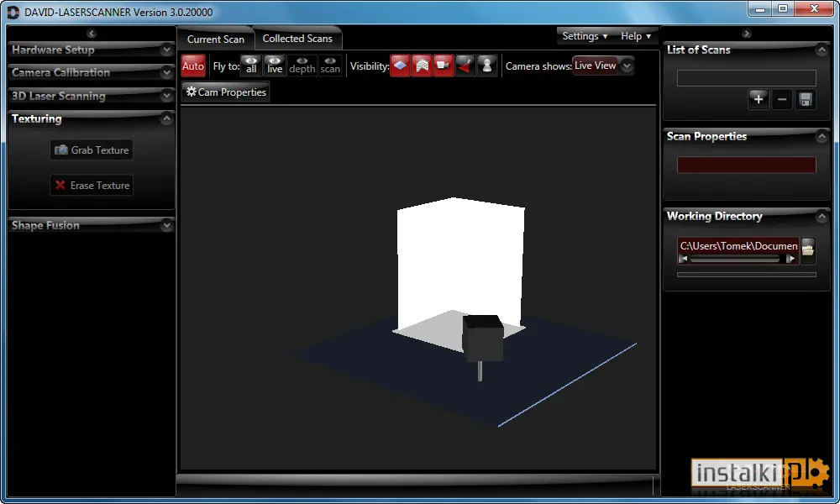Click the 3D Laser Scanning header label

[59, 96]
